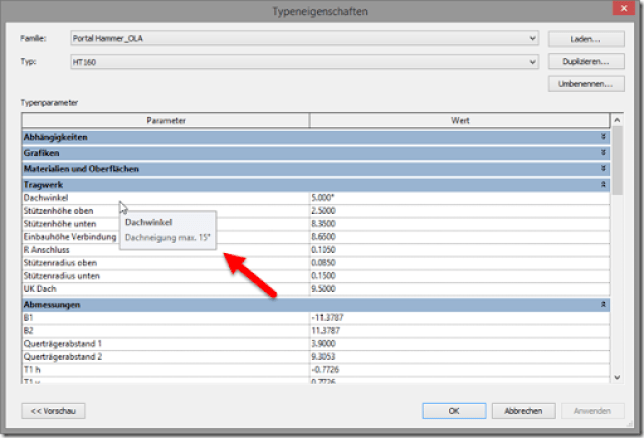644x438 pixels.
Task: Click the B1 parameter name
Action: [x=28, y=318]
